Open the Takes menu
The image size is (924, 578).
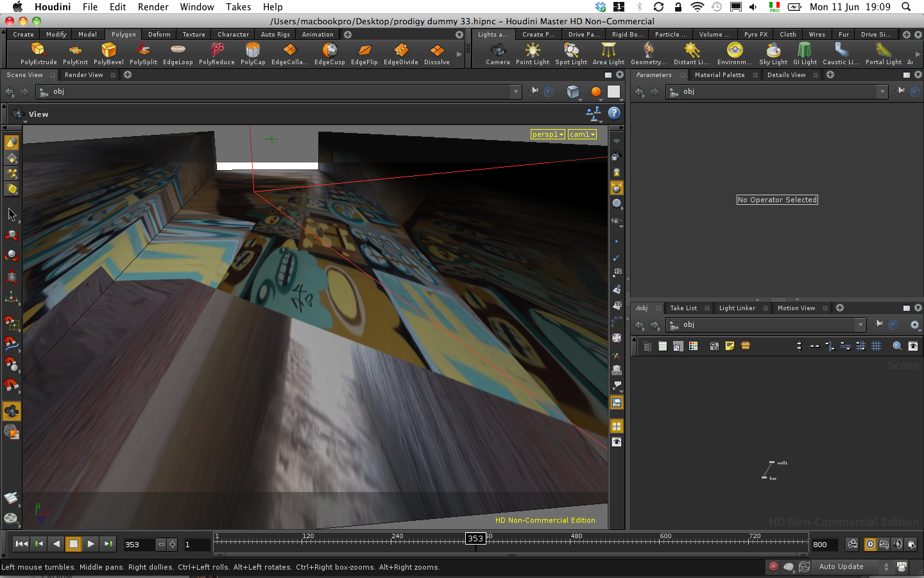tap(238, 7)
